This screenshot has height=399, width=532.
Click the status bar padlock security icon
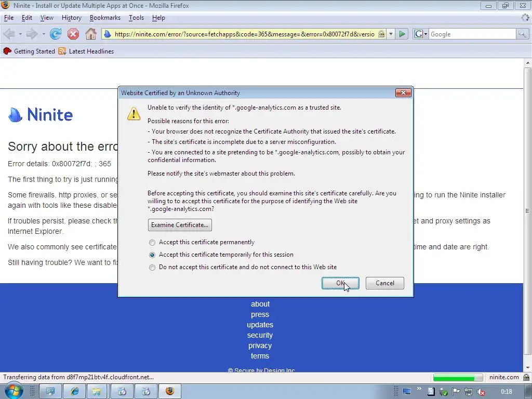pyautogui.click(x=526, y=377)
